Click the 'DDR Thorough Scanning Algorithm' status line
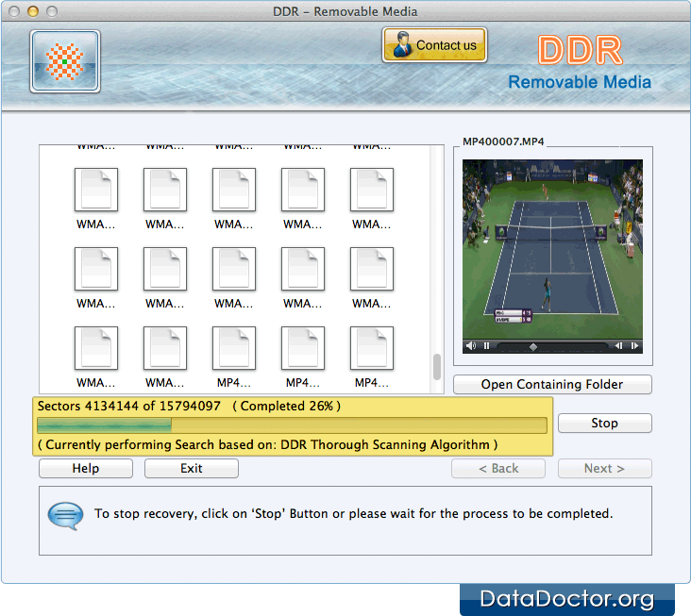691x616 pixels. click(x=267, y=444)
